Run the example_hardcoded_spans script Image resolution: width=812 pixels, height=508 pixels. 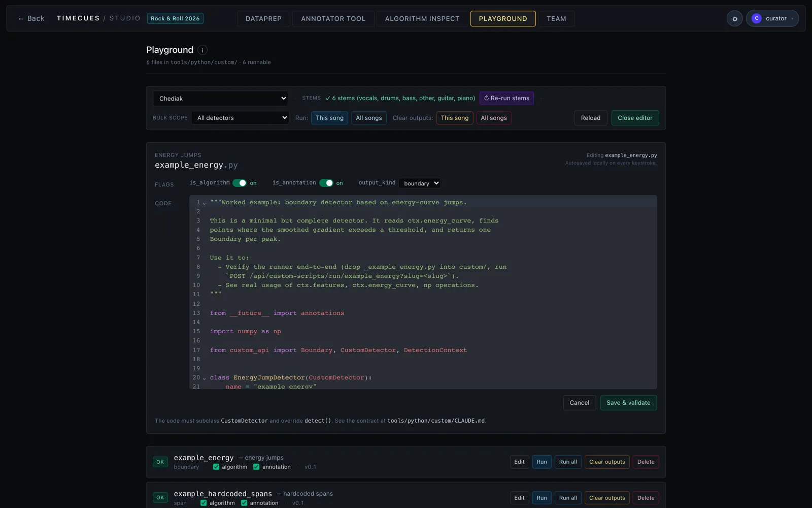pos(542,498)
